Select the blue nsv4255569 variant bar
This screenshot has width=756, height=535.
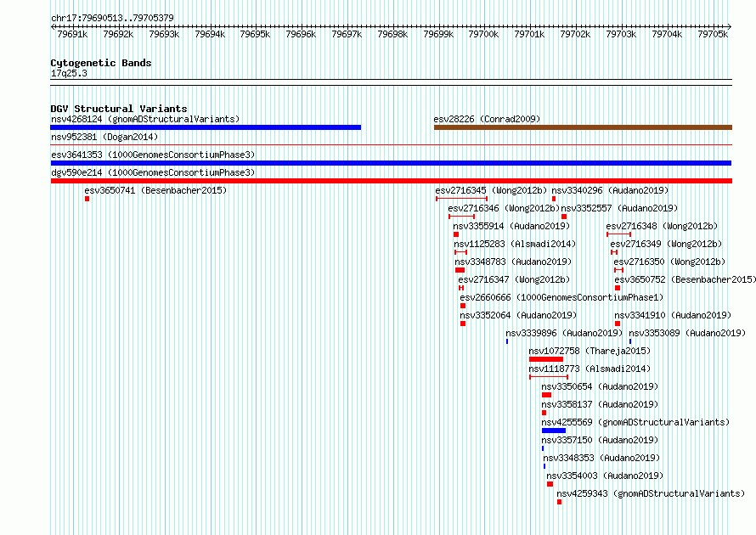(554, 431)
